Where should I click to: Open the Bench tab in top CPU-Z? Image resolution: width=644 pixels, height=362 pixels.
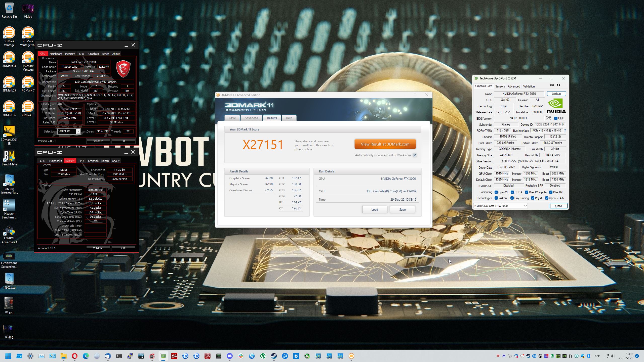point(105,54)
